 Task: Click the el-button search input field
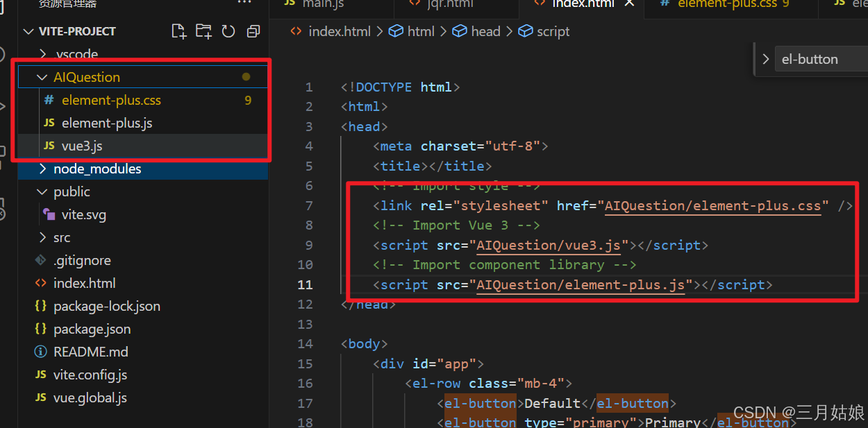tap(819, 59)
